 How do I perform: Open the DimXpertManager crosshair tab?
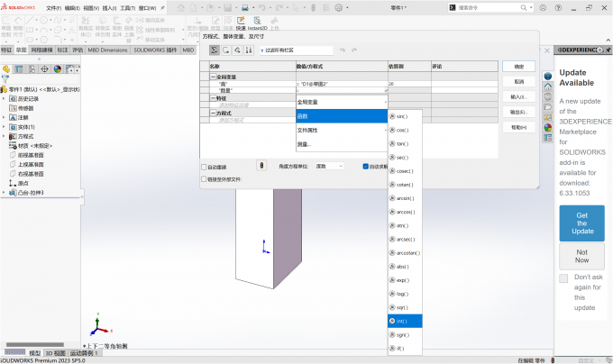coord(44,69)
